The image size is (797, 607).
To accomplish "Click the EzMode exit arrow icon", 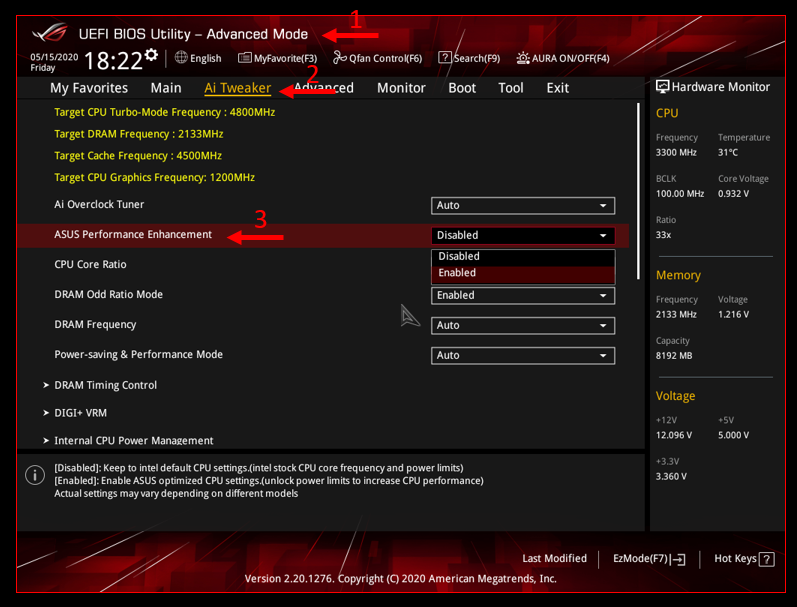I will (678, 560).
